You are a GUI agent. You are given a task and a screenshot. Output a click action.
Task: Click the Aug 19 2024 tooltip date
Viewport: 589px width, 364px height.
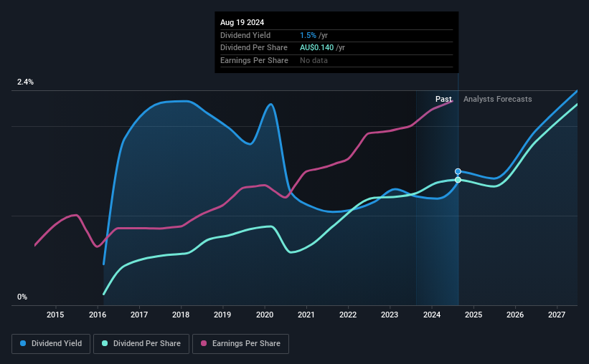click(242, 22)
